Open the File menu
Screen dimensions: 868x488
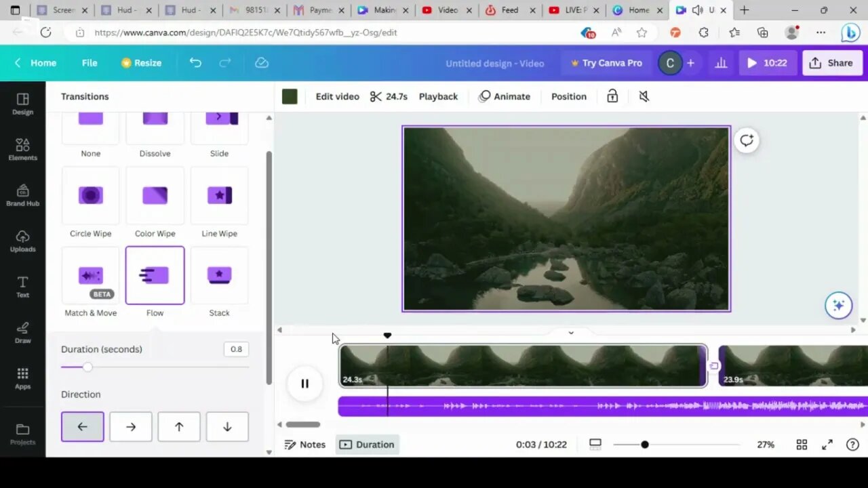pyautogui.click(x=90, y=62)
